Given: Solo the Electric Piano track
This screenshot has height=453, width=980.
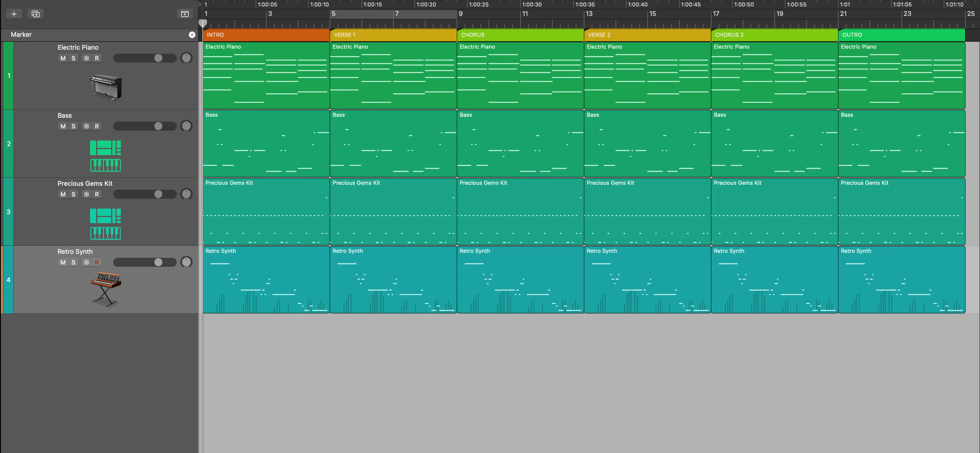Looking at the screenshot, I should point(73,58).
